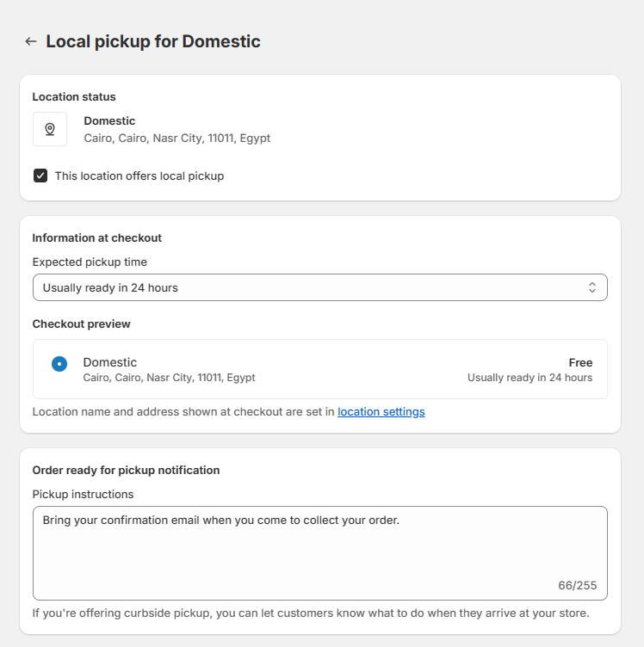Click the curbside pickup help text
644x647 pixels.
[310, 613]
